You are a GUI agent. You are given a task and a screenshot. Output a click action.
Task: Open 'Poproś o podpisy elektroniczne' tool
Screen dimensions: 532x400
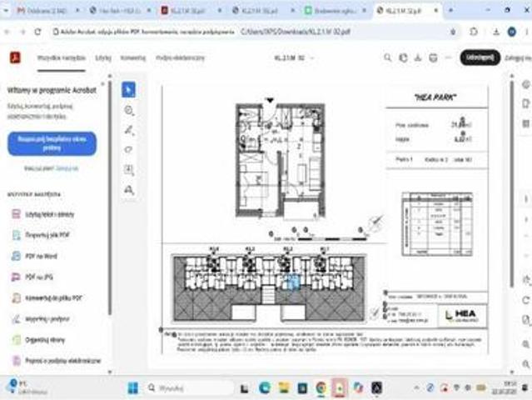click(57, 361)
